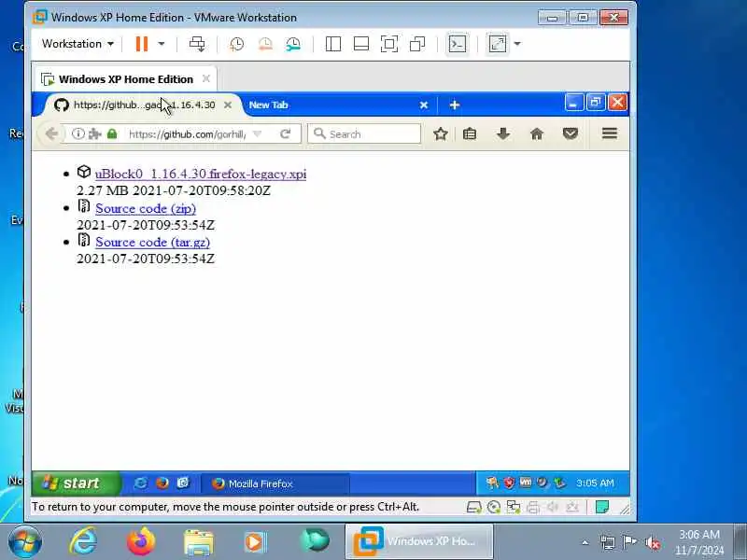Open Windows Explorer from the taskbar
The height and width of the screenshot is (560, 747).
click(199, 542)
